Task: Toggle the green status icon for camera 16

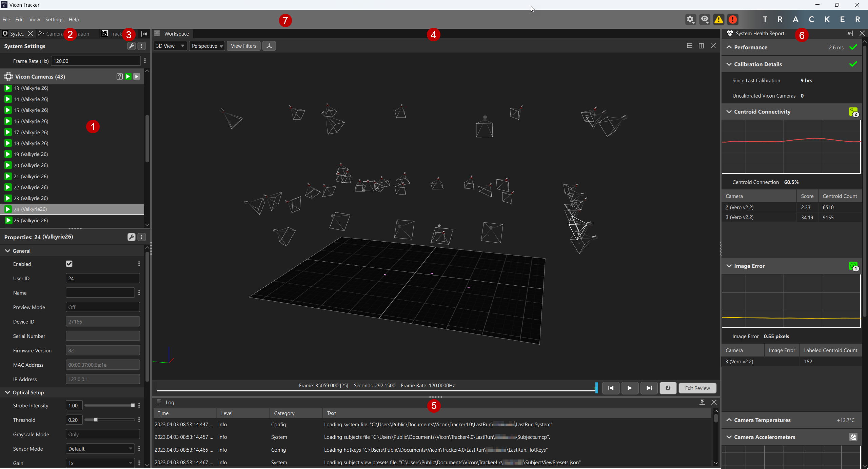Action: pyautogui.click(x=8, y=121)
